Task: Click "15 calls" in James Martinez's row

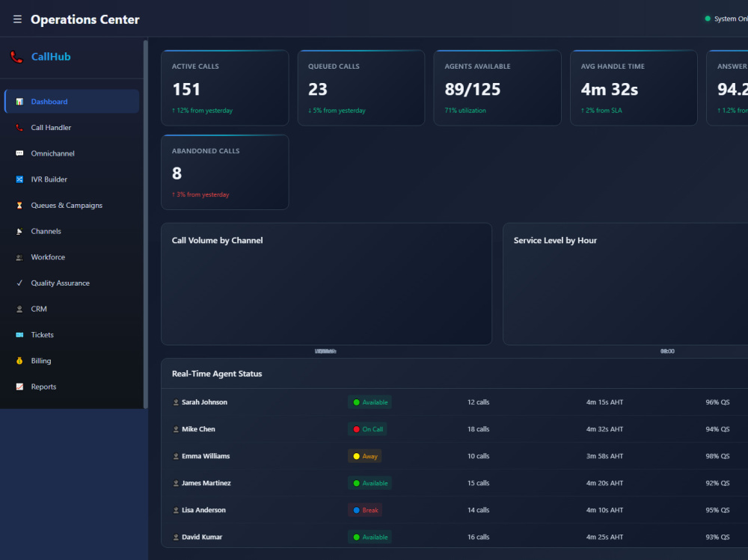Action: pyautogui.click(x=478, y=483)
